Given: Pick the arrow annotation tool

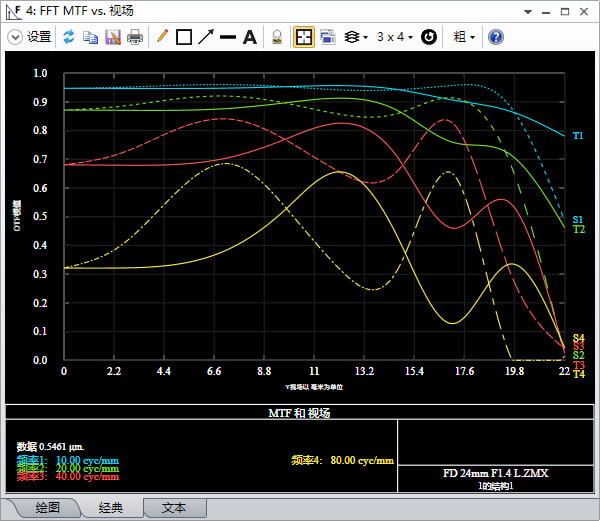Looking at the screenshot, I should click(x=206, y=37).
